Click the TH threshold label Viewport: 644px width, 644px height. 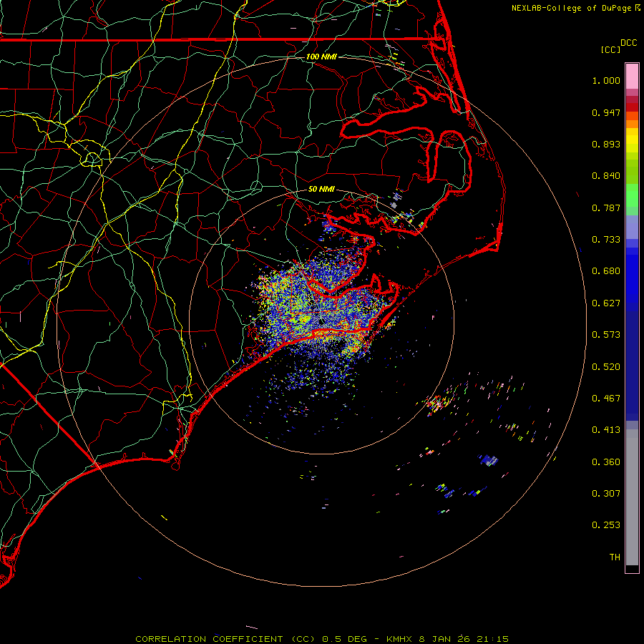point(615,557)
